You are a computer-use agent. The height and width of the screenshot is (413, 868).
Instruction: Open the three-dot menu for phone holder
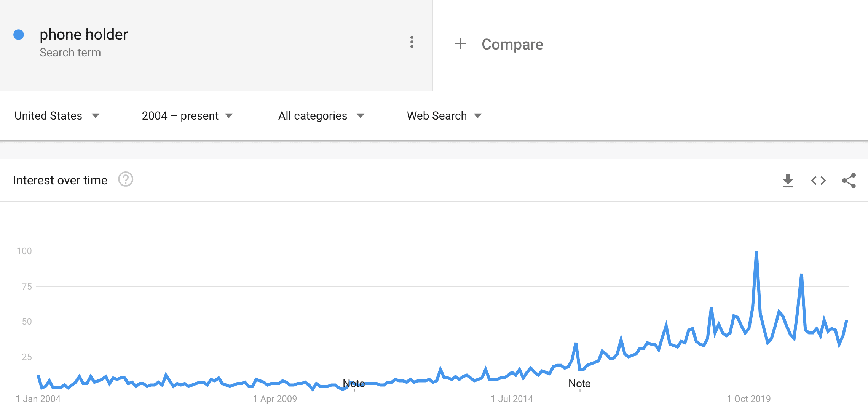(412, 42)
